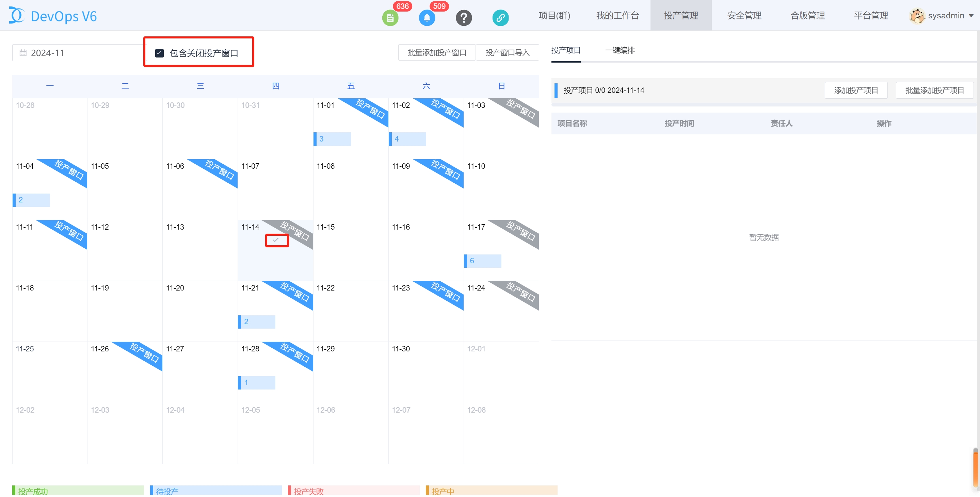Switch to the 一键编排 tab
Viewport: 980px width, 497px height.
click(620, 50)
